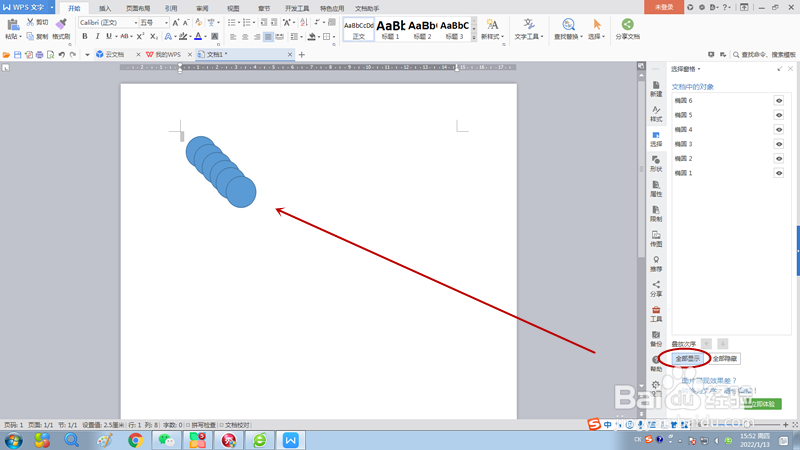
Task: Switch to the 页面布局 ribbon tab
Action: [138, 8]
